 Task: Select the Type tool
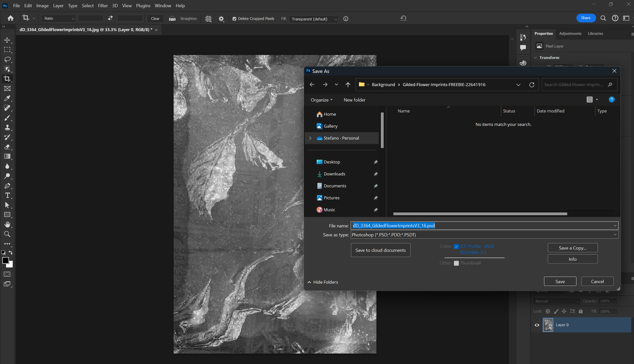[7, 195]
